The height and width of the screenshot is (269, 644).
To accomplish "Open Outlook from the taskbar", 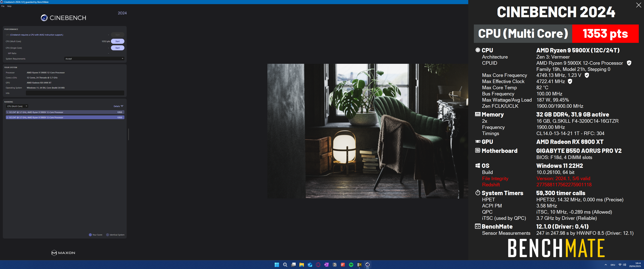I will [310, 265].
